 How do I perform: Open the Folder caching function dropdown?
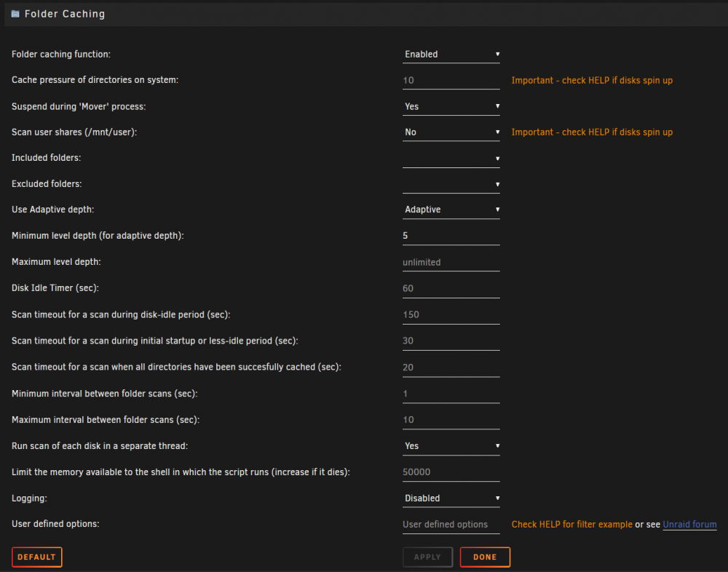pos(451,55)
